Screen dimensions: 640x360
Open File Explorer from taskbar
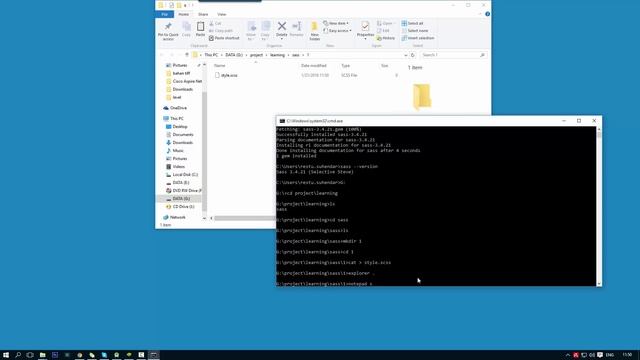(x=42, y=355)
